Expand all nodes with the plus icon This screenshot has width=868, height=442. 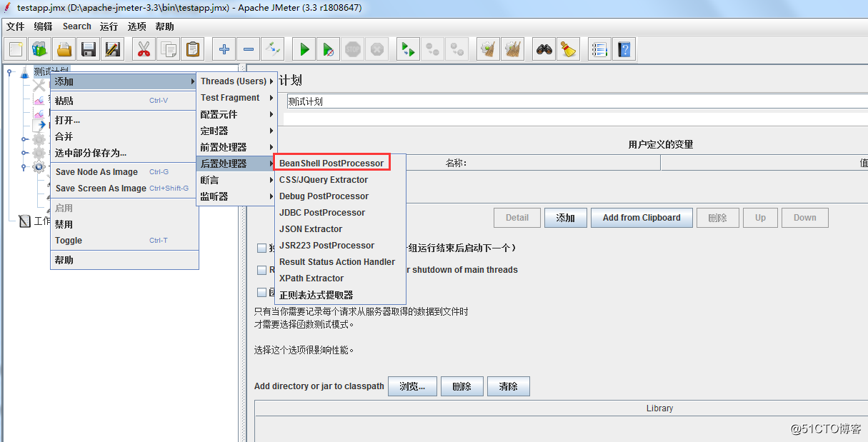click(x=224, y=49)
